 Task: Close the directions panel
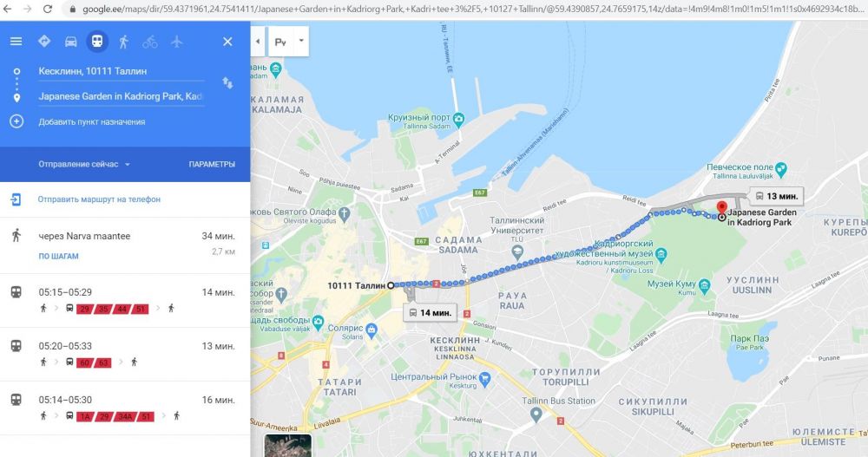point(227,42)
